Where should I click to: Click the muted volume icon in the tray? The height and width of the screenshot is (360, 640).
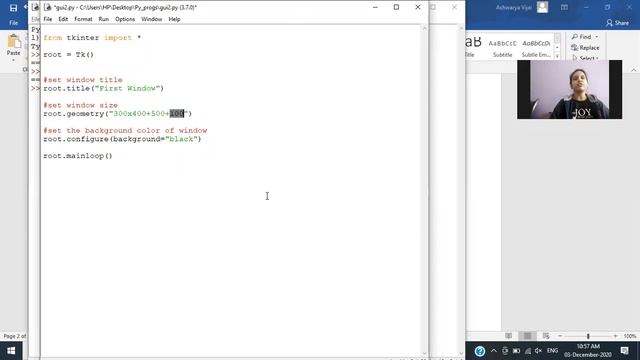click(538, 351)
